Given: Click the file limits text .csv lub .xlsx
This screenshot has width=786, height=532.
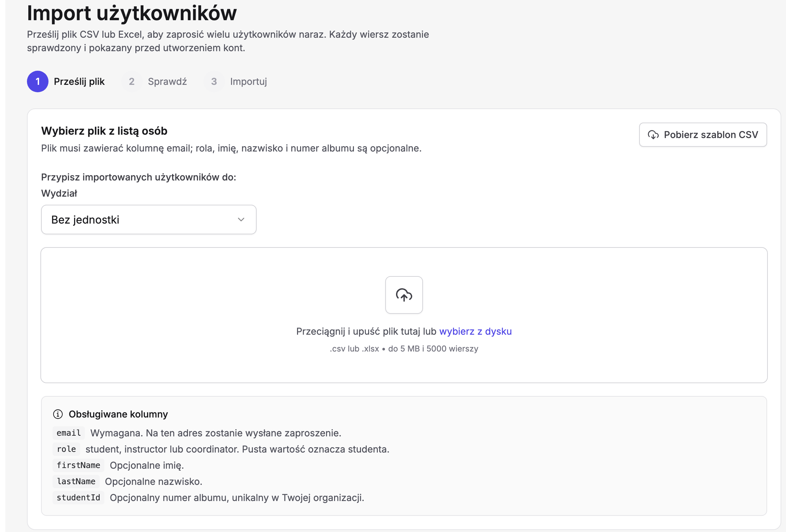Looking at the screenshot, I should [x=404, y=349].
